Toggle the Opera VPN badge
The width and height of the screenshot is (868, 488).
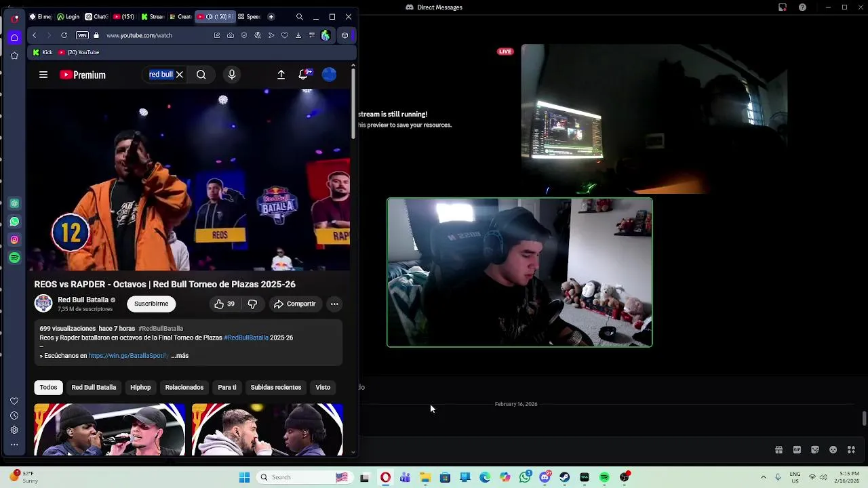pos(82,35)
